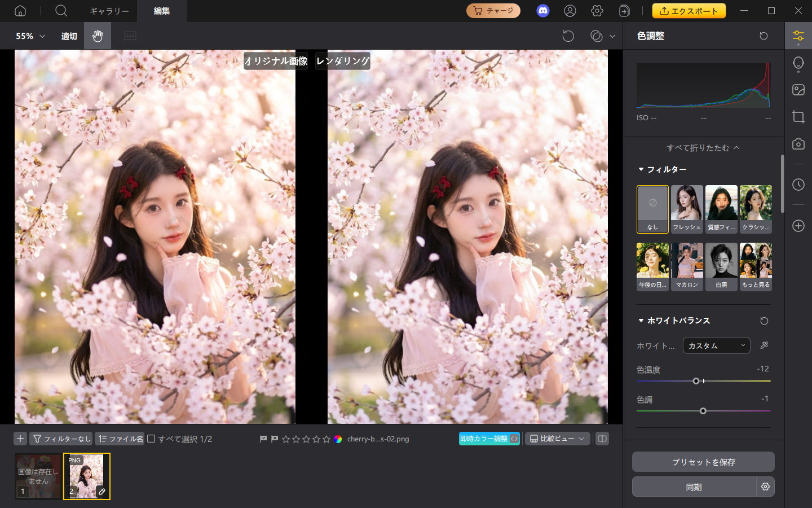Open the 編集 tab
Viewport: 812px width, 508px height.
(x=162, y=11)
